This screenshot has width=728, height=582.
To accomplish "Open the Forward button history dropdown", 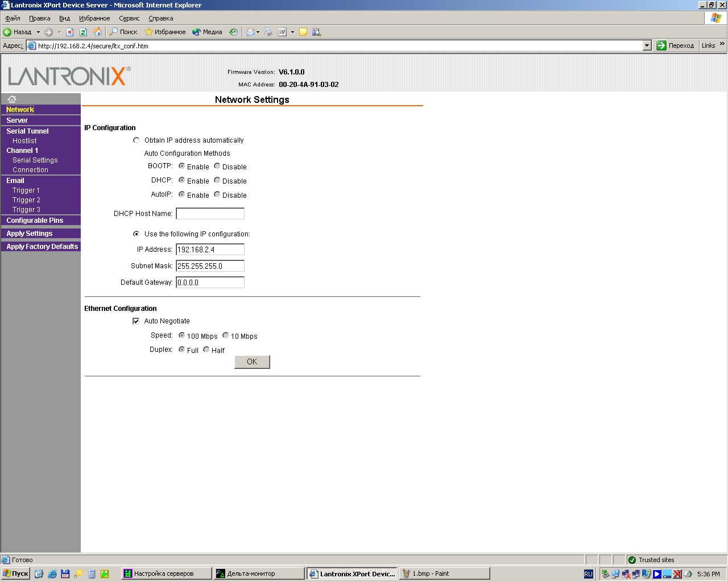I will coord(59,32).
